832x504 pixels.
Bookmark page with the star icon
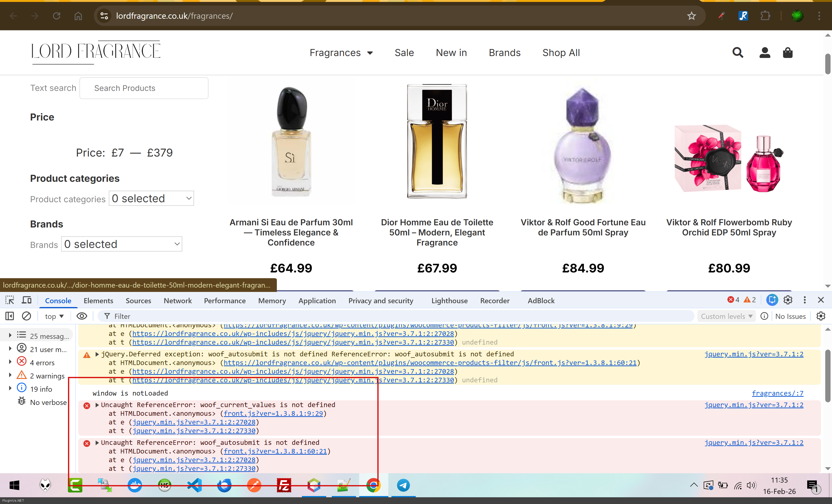(692, 16)
